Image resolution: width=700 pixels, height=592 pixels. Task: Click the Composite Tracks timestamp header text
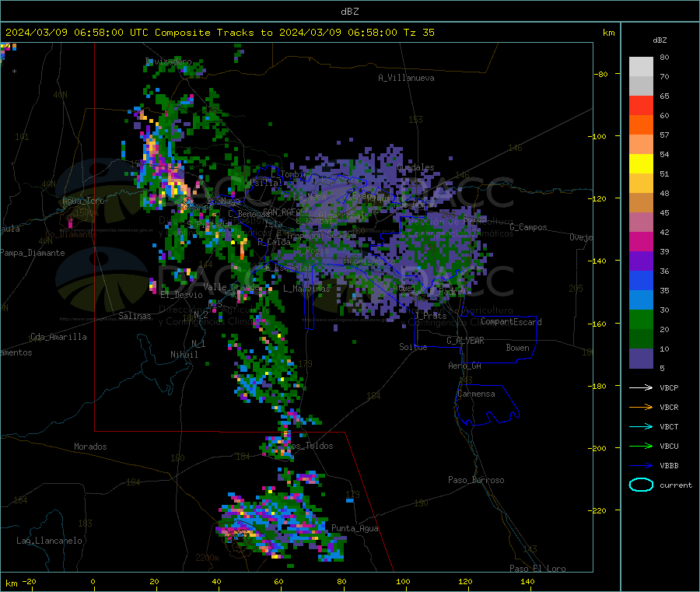tap(219, 33)
